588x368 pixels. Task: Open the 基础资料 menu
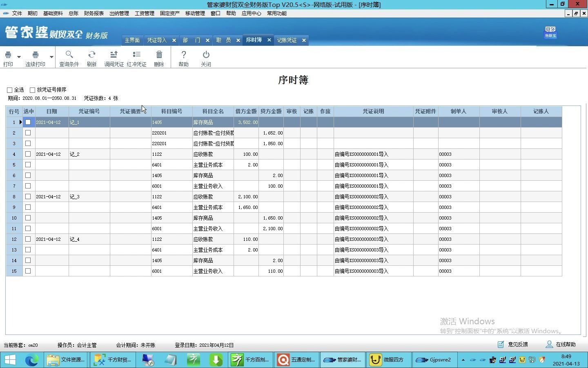coord(53,13)
